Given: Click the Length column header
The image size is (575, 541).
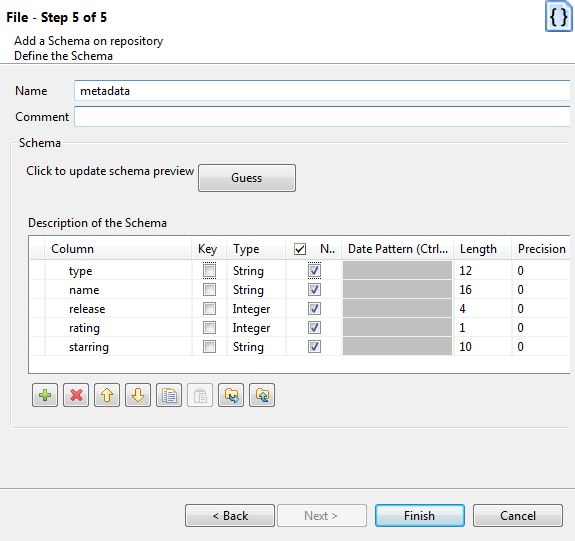Looking at the screenshot, I should pyautogui.click(x=483, y=249).
